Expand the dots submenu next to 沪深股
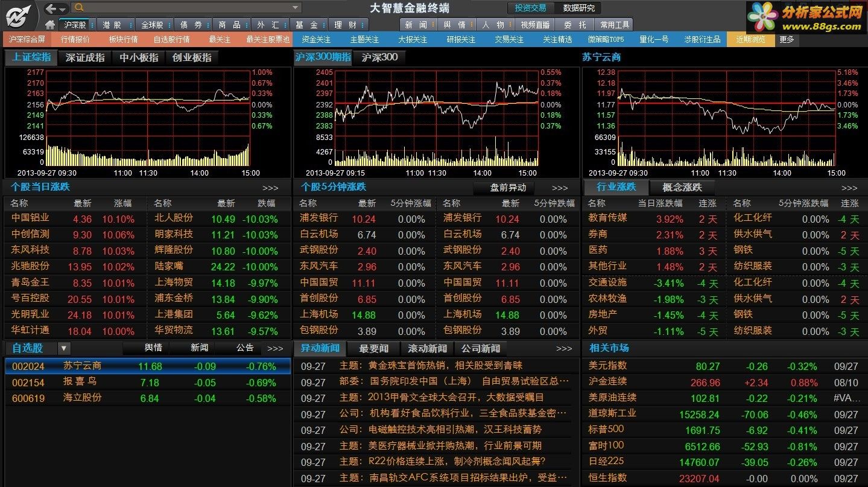868x487 pixels. click(91, 25)
